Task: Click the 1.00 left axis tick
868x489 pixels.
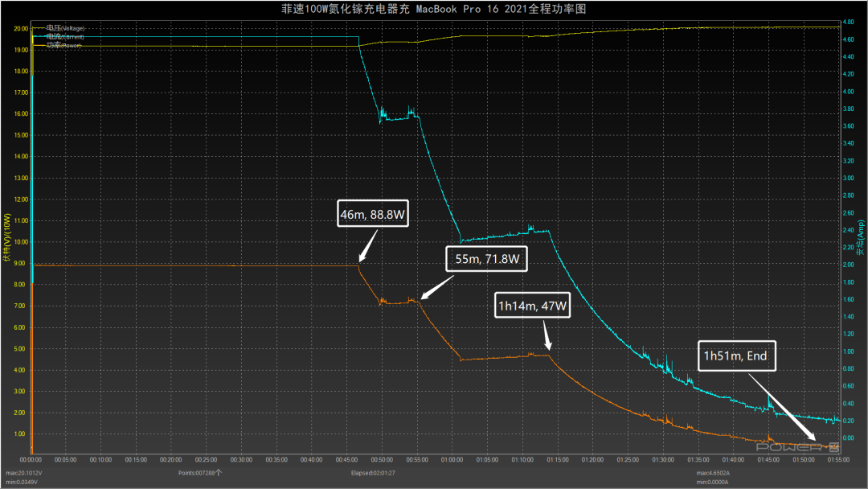Action: [x=19, y=434]
